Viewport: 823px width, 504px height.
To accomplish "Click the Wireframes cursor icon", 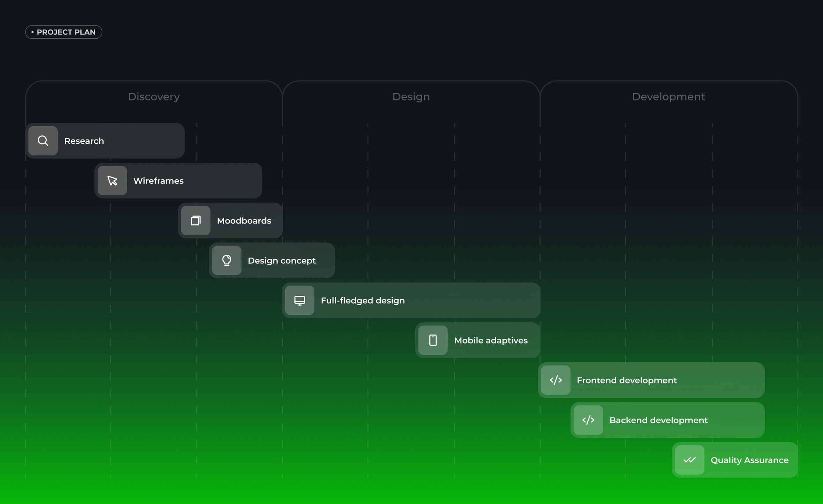I will click(112, 181).
